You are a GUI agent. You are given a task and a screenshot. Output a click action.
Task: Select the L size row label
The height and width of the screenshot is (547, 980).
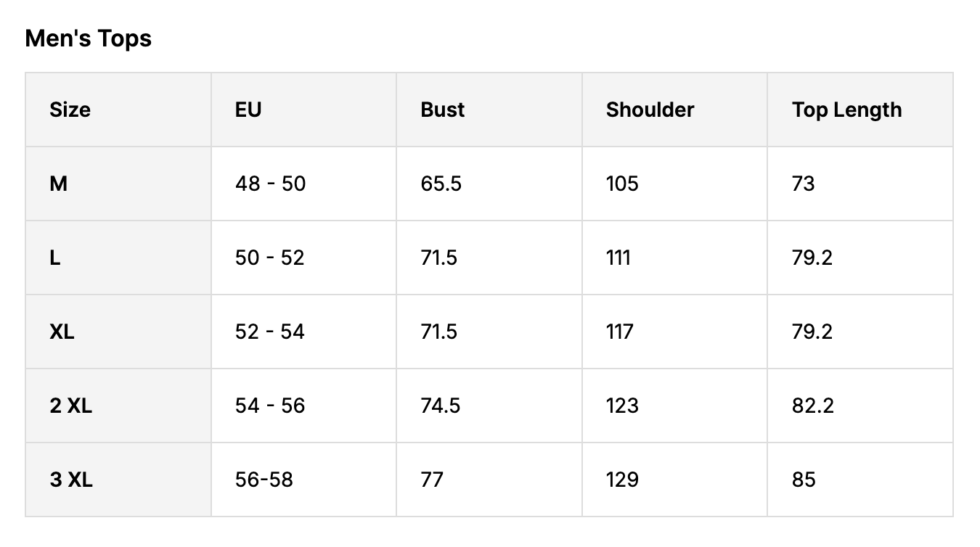point(55,258)
